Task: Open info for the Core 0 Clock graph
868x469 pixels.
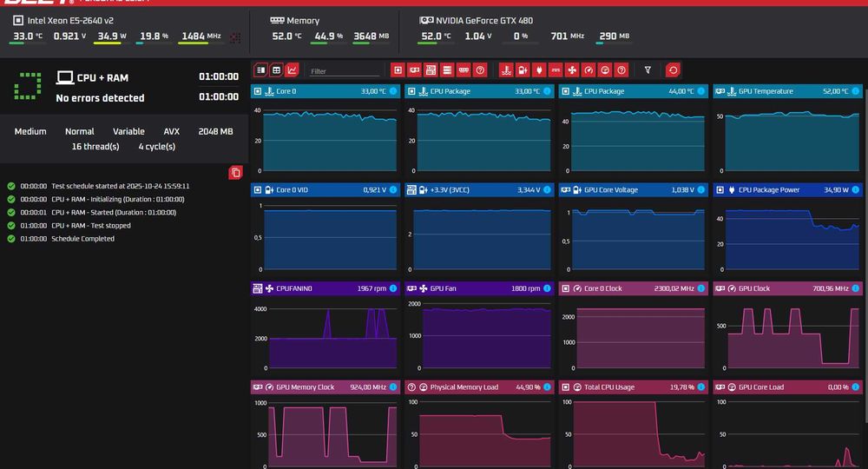Action: coord(700,288)
